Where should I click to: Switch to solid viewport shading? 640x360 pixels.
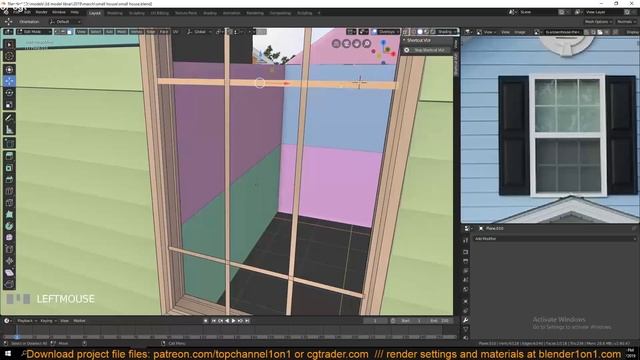tap(420, 32)
